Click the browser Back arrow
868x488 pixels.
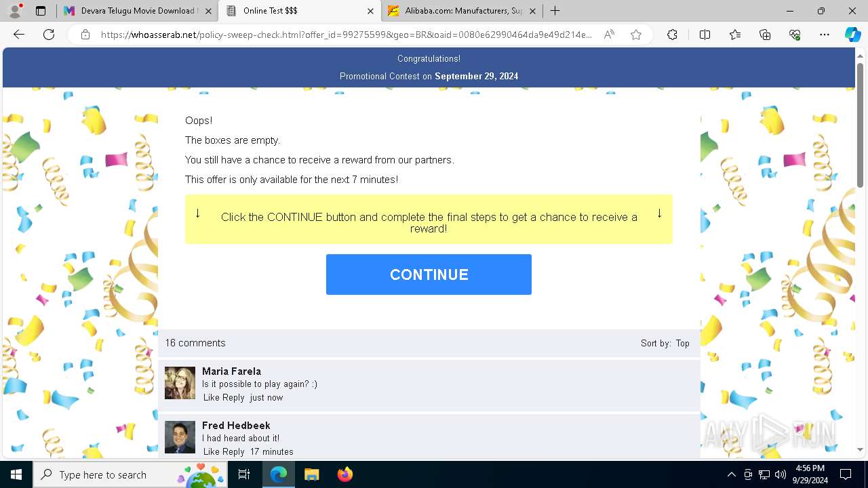click(x=19, y=35)
